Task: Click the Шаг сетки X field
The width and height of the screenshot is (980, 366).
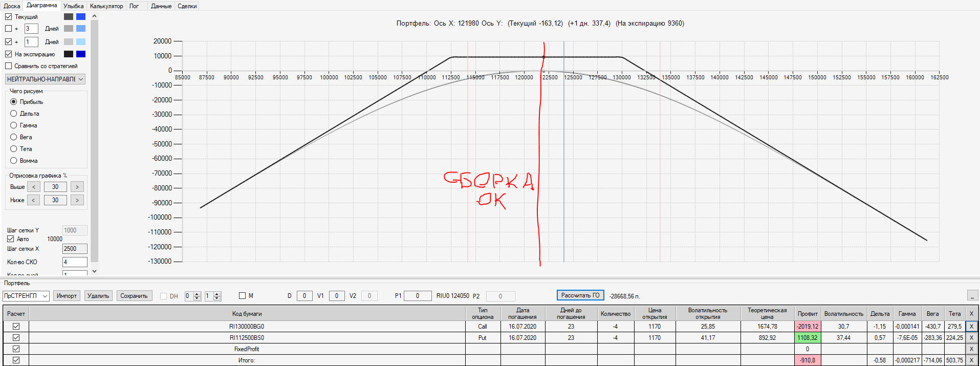Action: (75, 249)
